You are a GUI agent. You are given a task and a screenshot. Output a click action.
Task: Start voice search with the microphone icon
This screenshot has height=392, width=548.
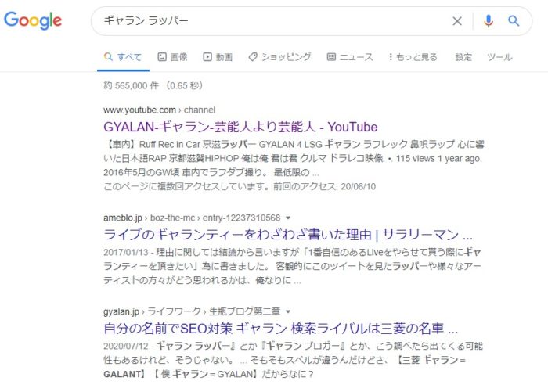point(489,21)
